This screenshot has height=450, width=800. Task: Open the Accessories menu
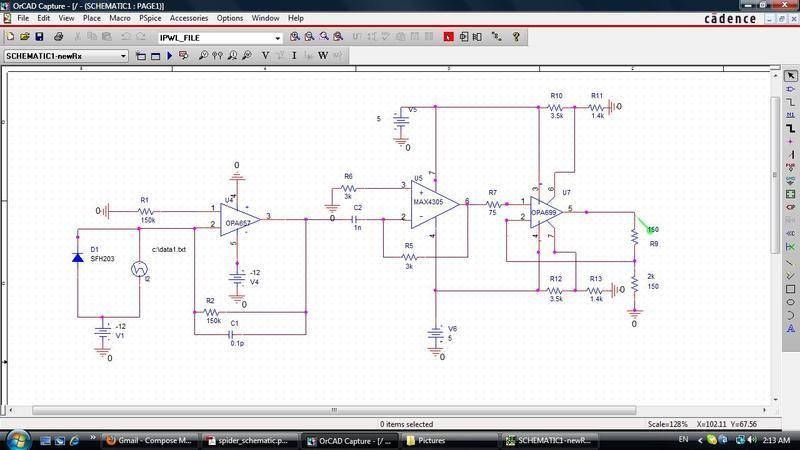pyautogui.click(x=189, y=18)
